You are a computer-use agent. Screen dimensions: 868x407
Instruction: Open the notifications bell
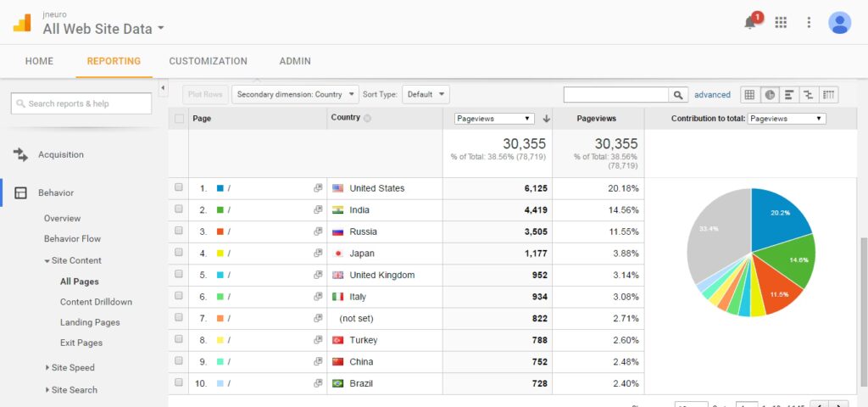click(750, 23)
